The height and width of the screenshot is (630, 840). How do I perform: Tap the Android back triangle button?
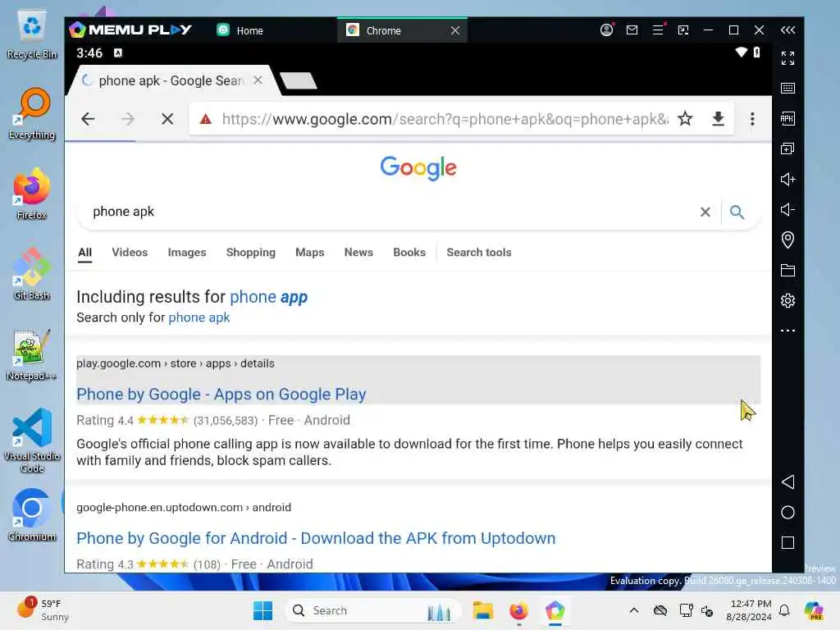tap(787, 482)
